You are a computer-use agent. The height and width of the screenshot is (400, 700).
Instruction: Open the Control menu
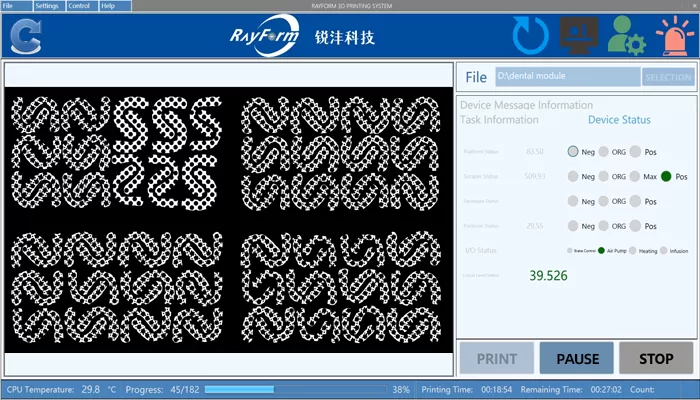click(x=80, y=5)
